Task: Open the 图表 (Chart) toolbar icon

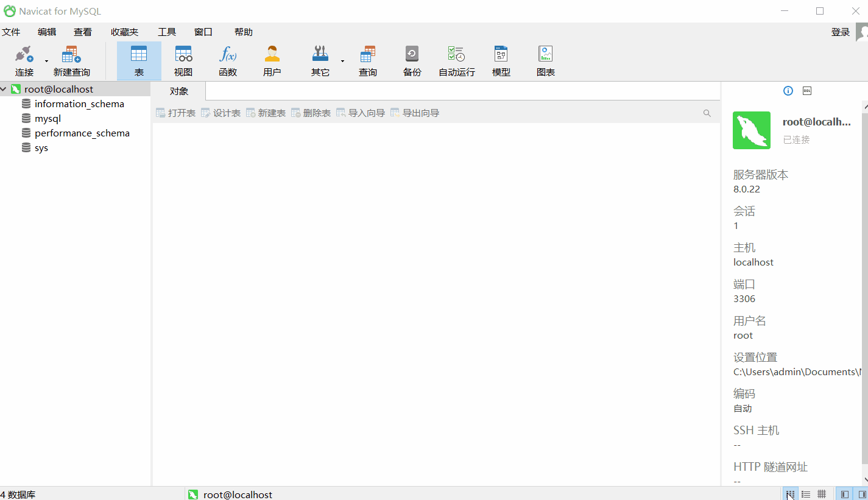Action: point(546,54)
